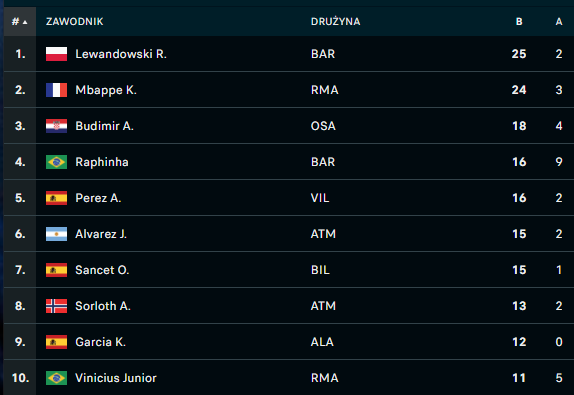574x395 pixels.
Task: Select the Sancet O. player name
Action: [x=102, y=270]
